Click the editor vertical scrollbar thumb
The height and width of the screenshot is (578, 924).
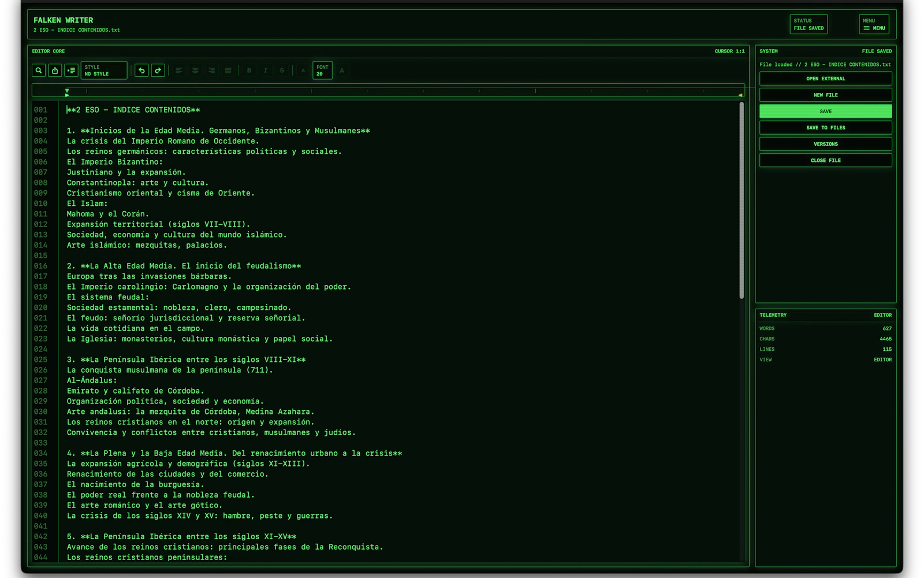(x=742, y=201)
